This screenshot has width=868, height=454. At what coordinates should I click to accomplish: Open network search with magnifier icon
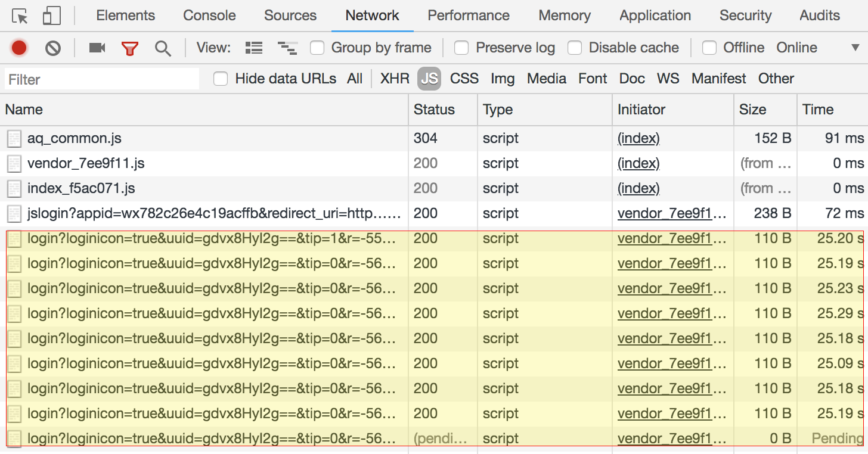[x=163, y=48]
